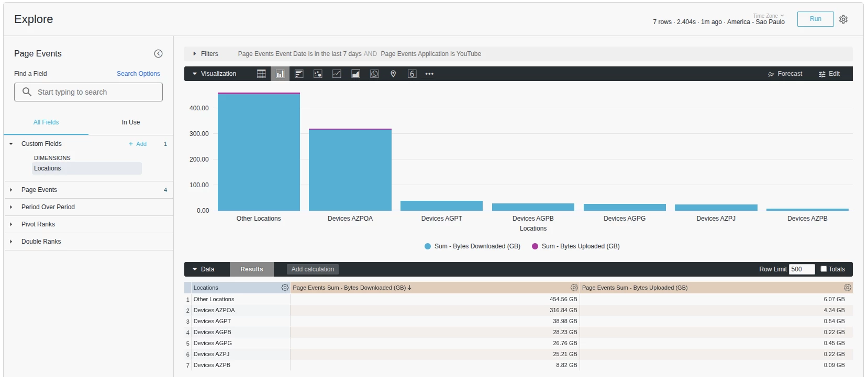The height and width of the screenshot is (377, 868).
Task: Select the line chart visualization icon
Action: pos(337,74)
